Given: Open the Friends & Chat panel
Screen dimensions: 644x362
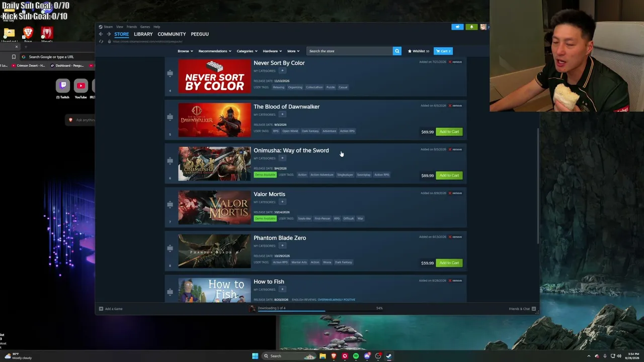Looking at the screenshot, I should (x=522, y=309).
